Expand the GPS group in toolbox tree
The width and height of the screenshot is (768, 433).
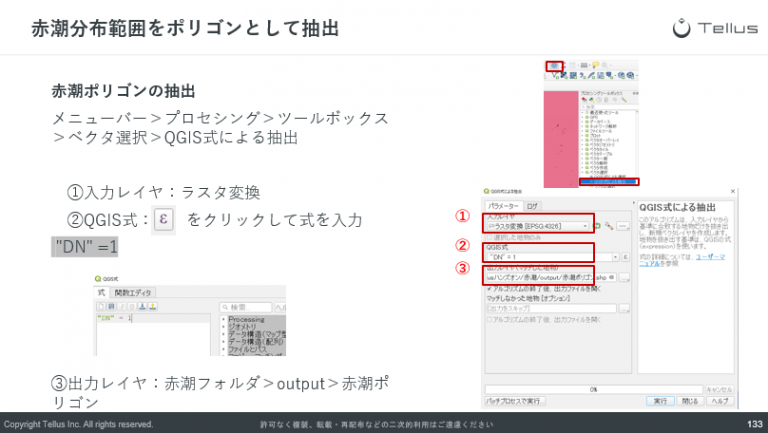583,118
